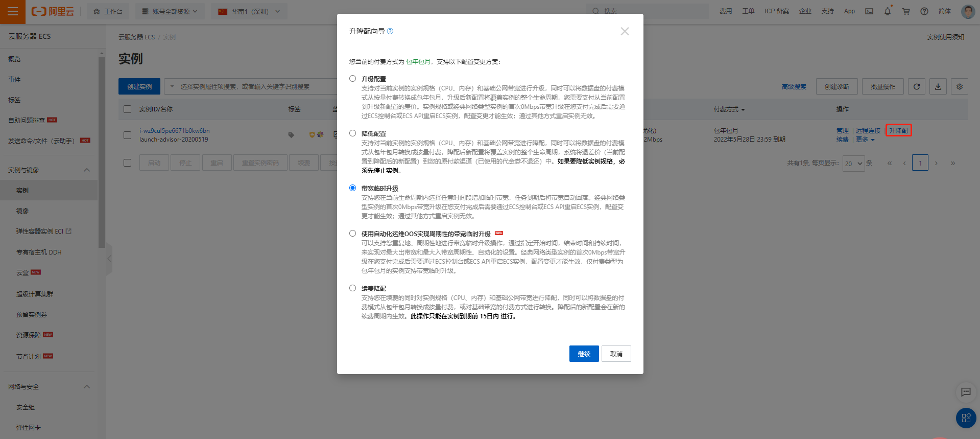Click the Alibaba Cloud (阿里云) logo
980x439 pixels.
[x=53, y=11]
